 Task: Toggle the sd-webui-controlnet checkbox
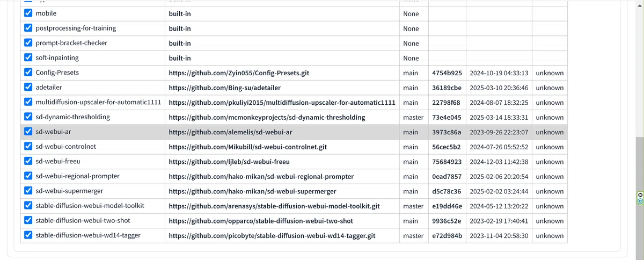click(x=28, y=147)
